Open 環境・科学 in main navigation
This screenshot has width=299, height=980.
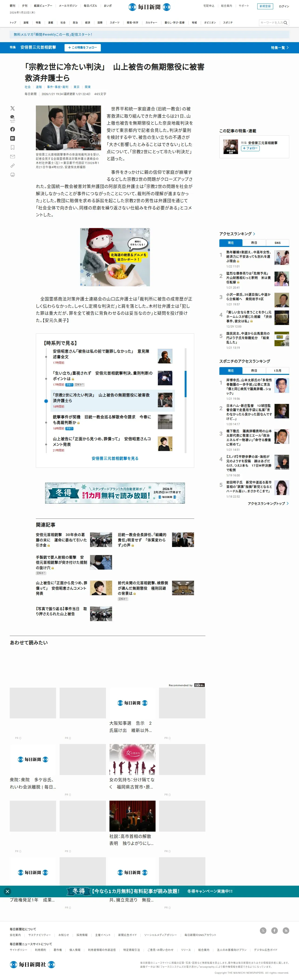132,23
